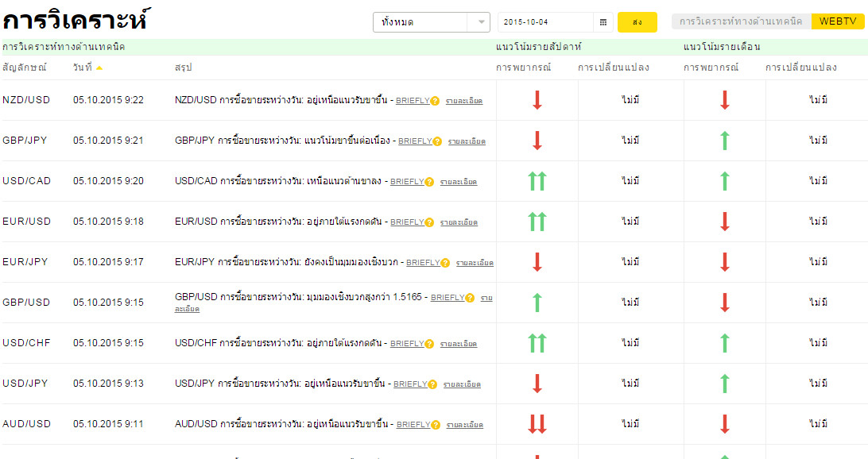The height and width of the screenshot is (459, 868).
Task: Click รายละเอียด link in the NZD/USD row
Action: [463, 101]
